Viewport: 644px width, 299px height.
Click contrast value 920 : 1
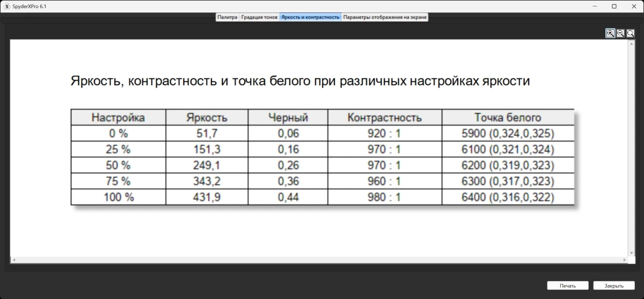tap(385, 134)
